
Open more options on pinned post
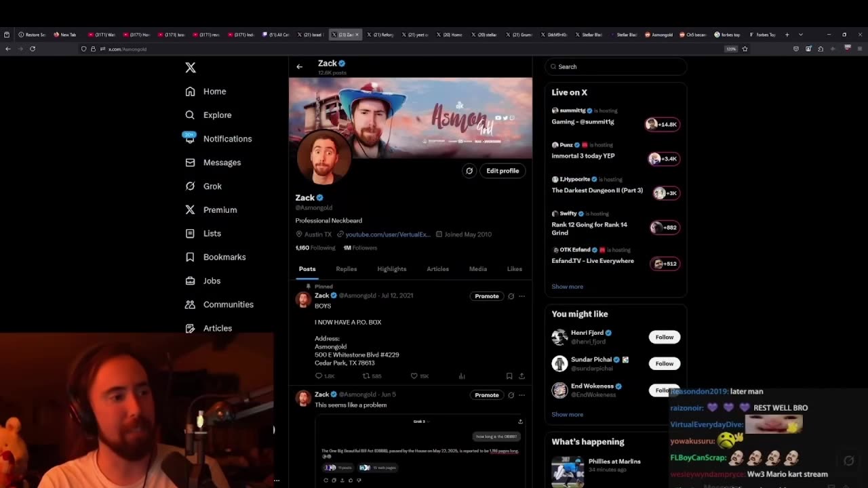pos(521,296)
